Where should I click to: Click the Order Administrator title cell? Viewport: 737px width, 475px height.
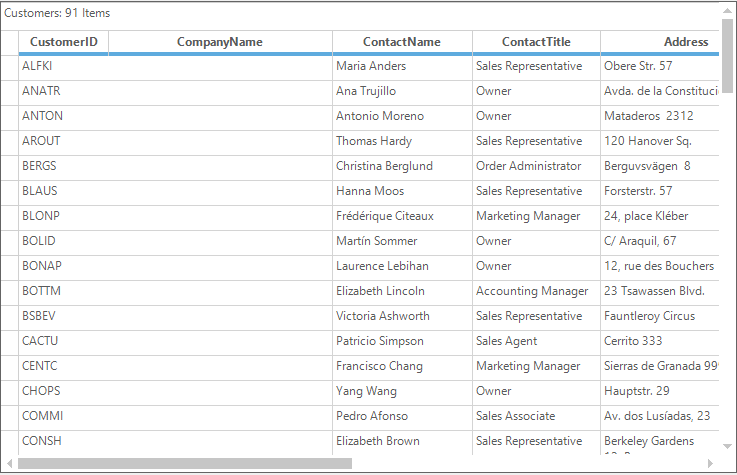(x=536, y=166)
